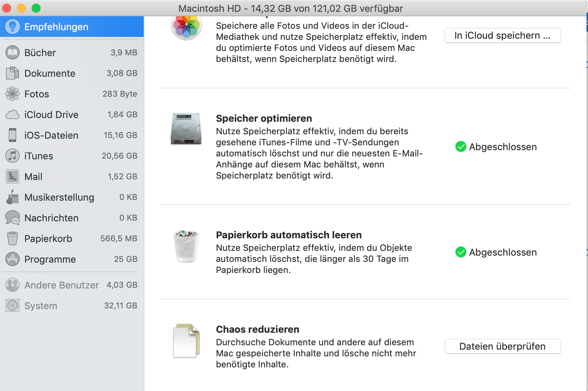Select Andere Benutzer in the sidebar
The image size is (588, 391).
62,285
